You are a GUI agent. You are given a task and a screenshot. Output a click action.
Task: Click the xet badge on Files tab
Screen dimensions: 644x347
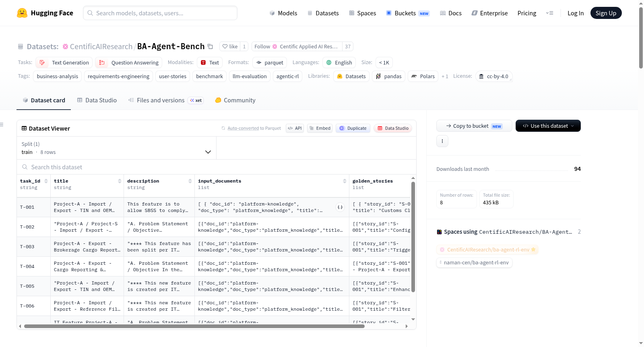(x=196, y=100)
